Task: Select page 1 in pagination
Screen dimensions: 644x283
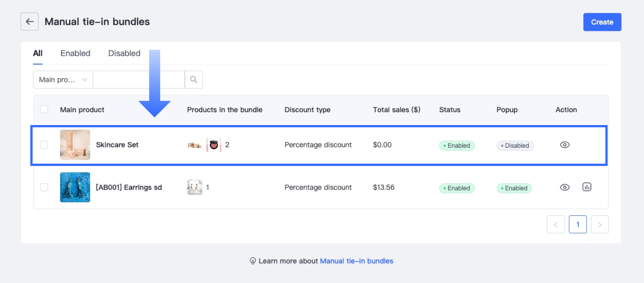Action: [x=578, y=225]
